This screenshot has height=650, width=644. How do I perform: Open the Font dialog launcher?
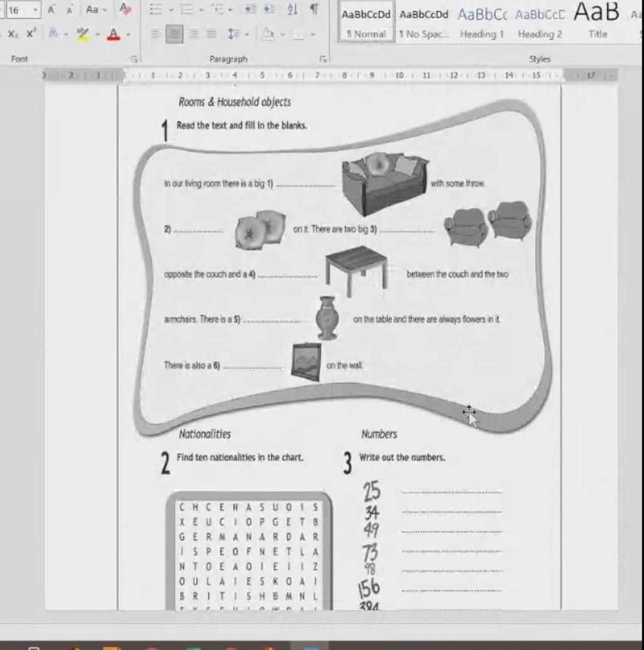coord(135,59)
